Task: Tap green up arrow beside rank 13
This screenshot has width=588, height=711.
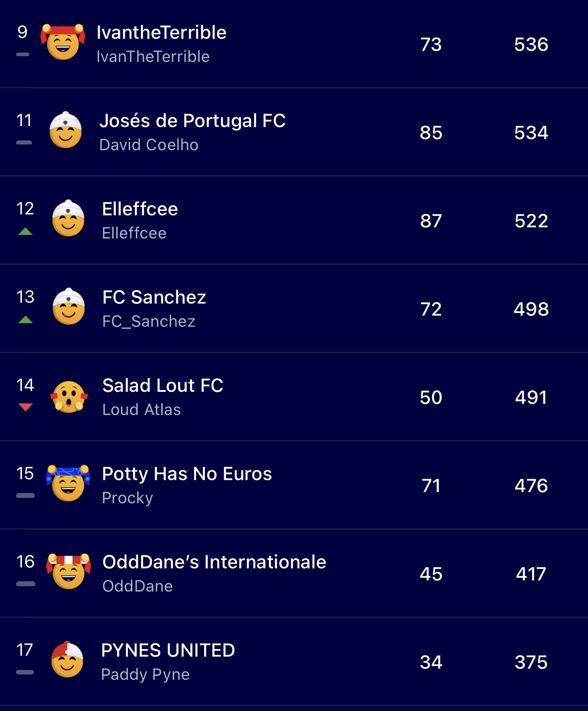Action: coord(25,319)
